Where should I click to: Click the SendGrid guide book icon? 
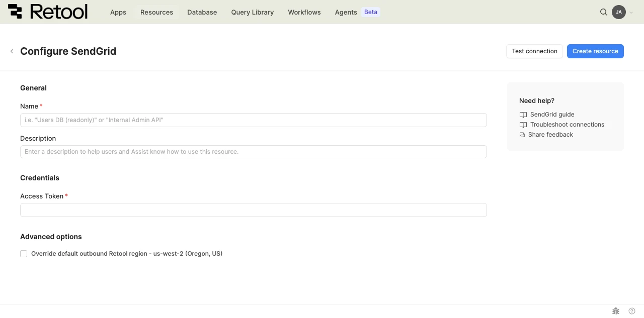(x=523, y=115)
